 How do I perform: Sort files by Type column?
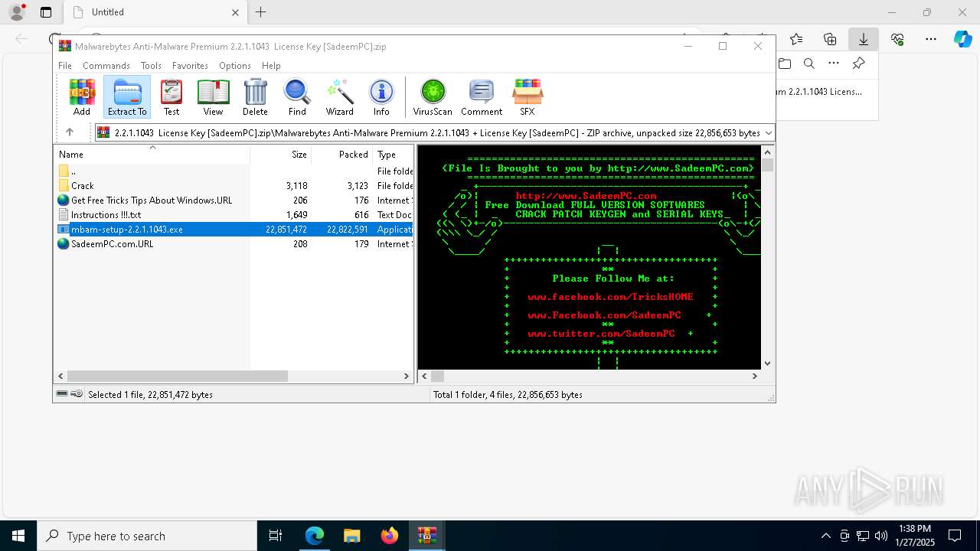tap(393, 155)
